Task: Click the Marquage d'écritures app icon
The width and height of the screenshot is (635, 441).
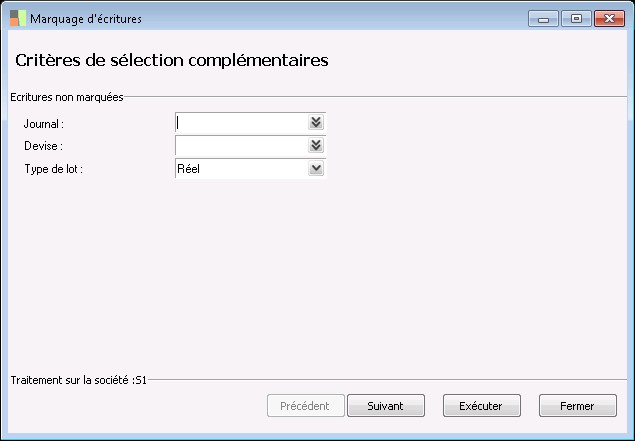Action: click(x=18, y=19)
